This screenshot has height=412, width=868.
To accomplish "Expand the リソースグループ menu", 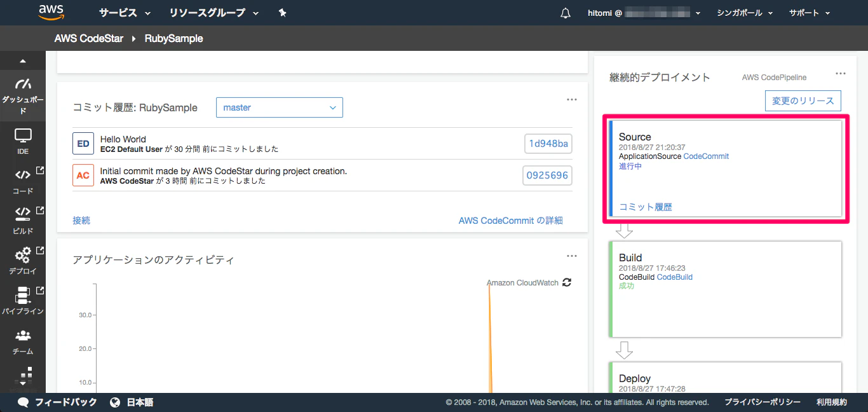I will 214,13.
